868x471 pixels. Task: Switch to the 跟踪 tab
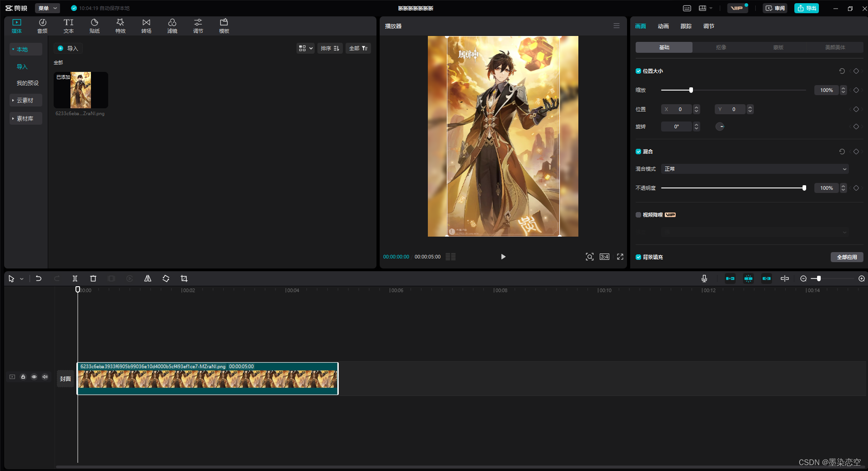pos(686,26)
